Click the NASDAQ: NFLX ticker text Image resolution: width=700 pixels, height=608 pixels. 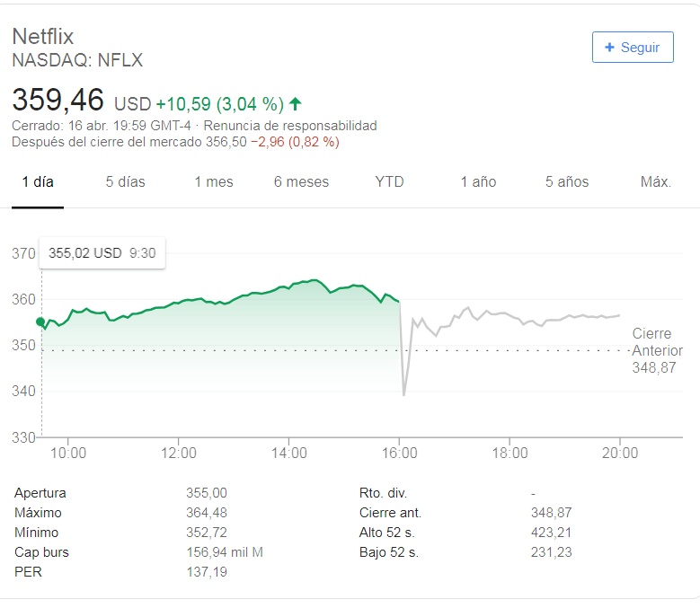point(77,61)
